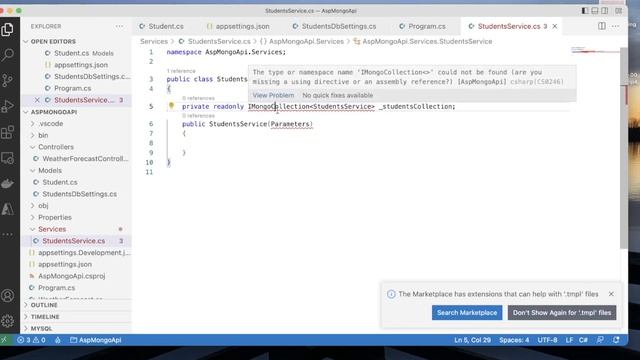Change language mode C# in status bar

click(x=583, y=340)
